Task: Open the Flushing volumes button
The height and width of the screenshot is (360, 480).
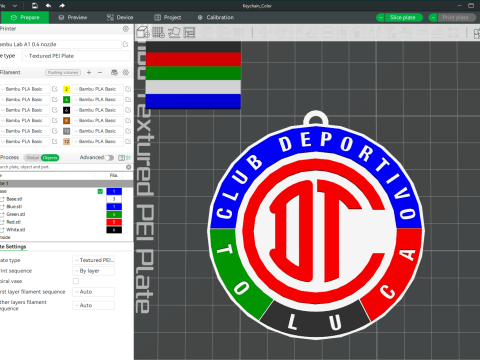Action: click(x=63, y=72)
